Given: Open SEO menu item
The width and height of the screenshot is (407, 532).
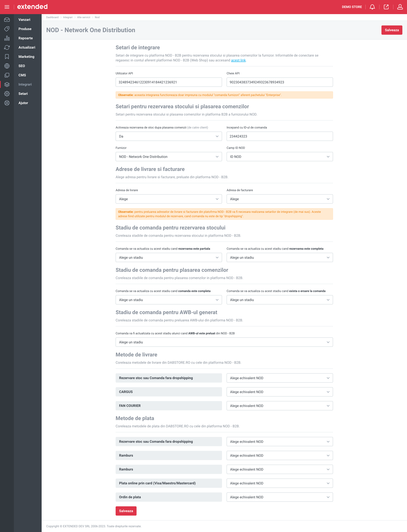Looking at the screenshot, I should tap(22, 66).
